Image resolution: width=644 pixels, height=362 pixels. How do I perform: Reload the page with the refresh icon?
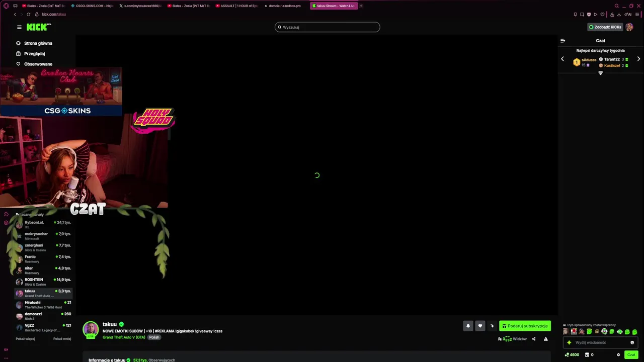pos(28,14)
